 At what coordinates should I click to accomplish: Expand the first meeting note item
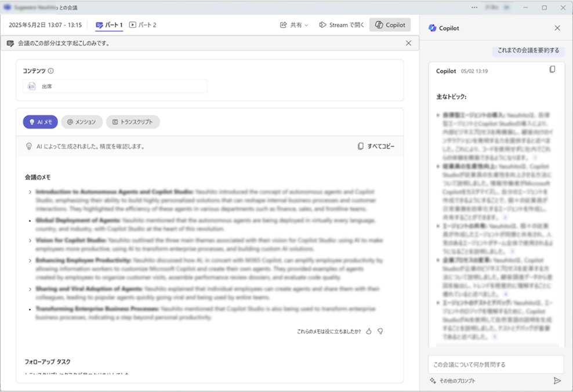pyautogui.click(x=30, y=192)
